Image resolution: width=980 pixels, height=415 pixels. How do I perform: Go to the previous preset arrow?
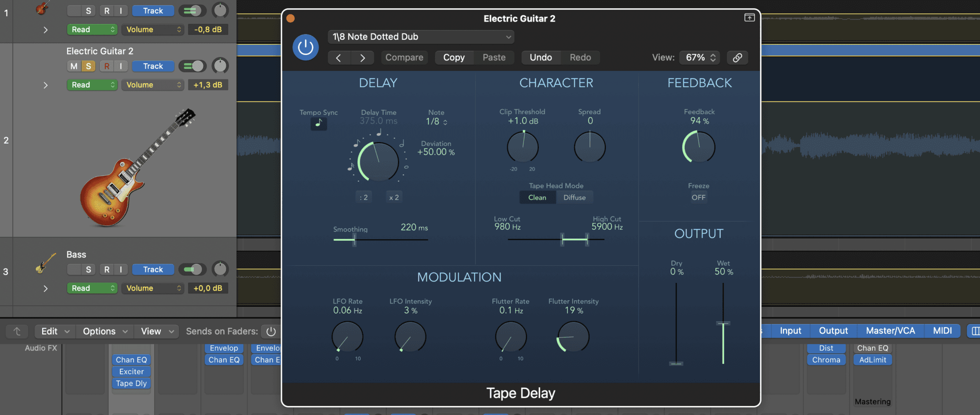(339, 57)
